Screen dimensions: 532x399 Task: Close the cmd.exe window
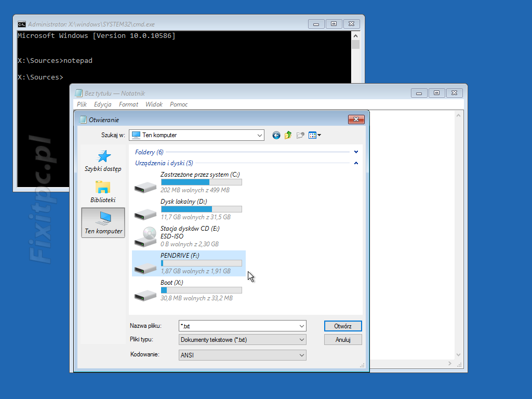(352, 24)
